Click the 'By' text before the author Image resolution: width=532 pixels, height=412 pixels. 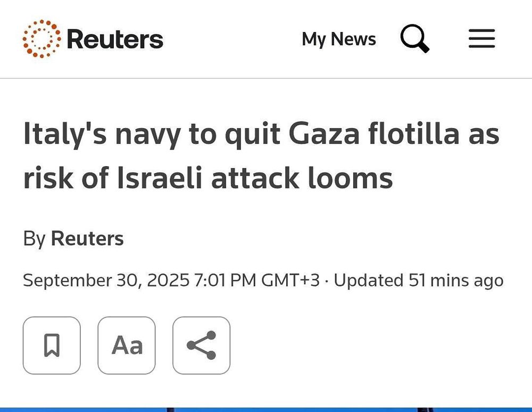click(x=34, y=238)
